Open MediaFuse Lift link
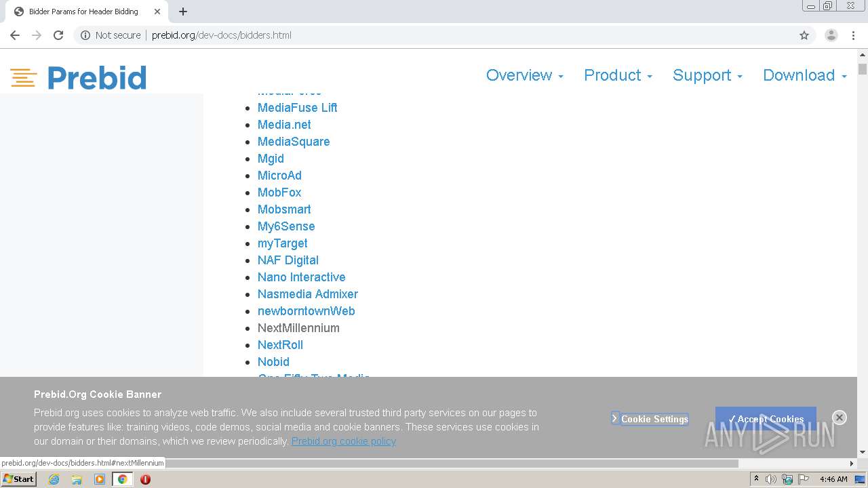The width and height of the screenshot is (868, 488). pos(297,108)
